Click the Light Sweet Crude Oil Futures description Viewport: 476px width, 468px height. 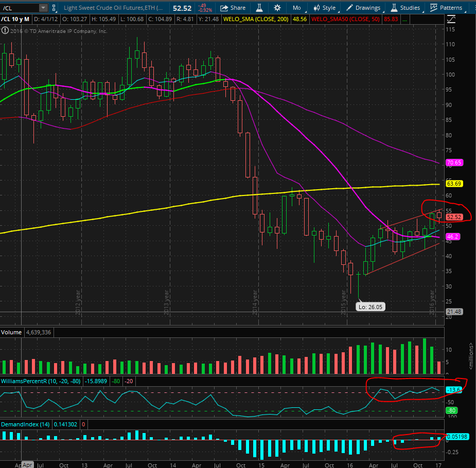113,8
